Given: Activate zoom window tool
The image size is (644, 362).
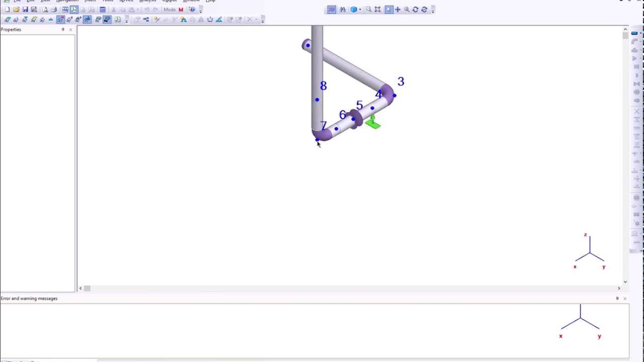Looking at the screenshot, I should [x=369, y=10].
